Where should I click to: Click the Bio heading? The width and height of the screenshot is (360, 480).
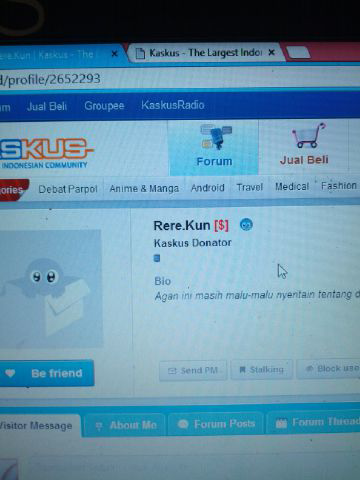(163, 281)
